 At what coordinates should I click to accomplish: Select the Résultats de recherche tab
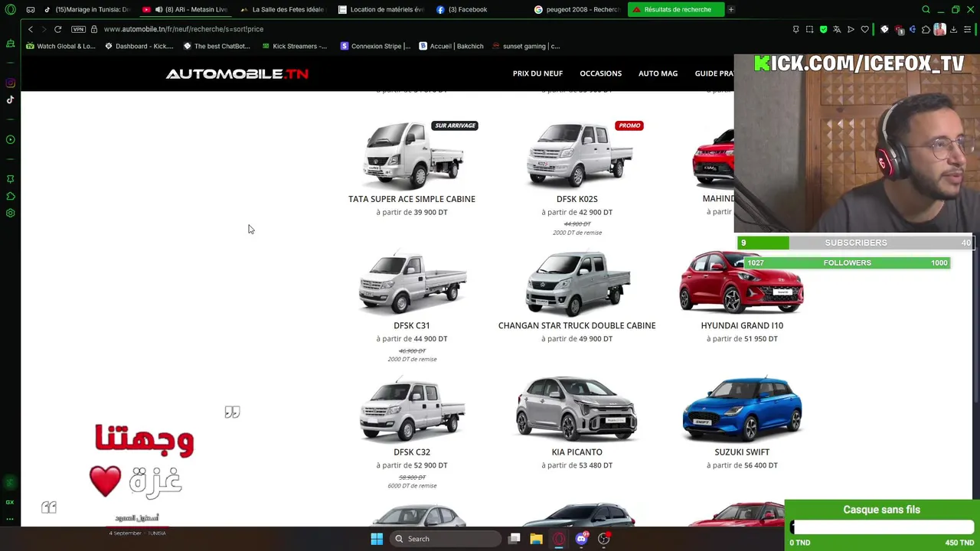675,9
